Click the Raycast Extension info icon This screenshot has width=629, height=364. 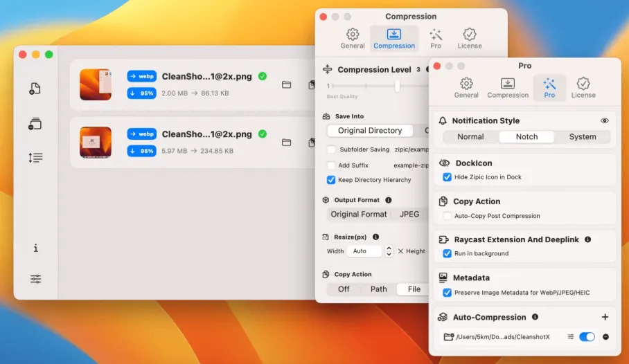coord(587,239)
